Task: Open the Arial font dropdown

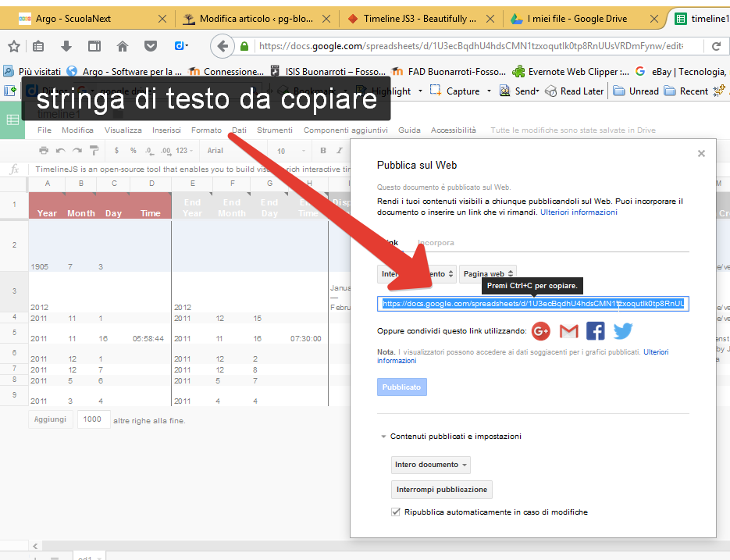Action: [x=233, y=151]
